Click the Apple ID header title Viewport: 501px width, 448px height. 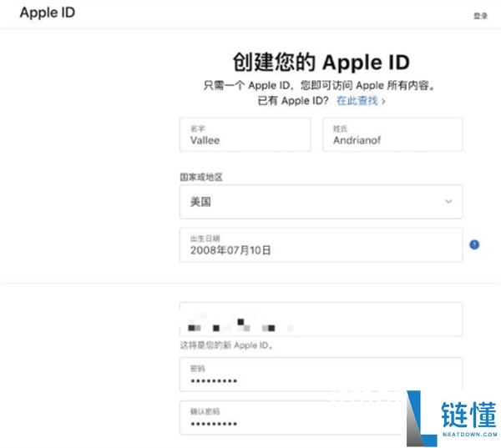click(48, 13)
